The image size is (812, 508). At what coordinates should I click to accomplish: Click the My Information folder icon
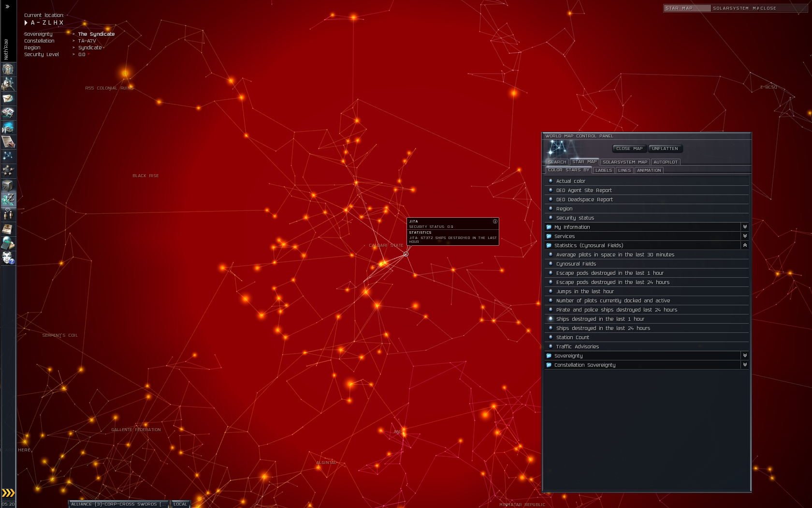click(x=549, y=227)
